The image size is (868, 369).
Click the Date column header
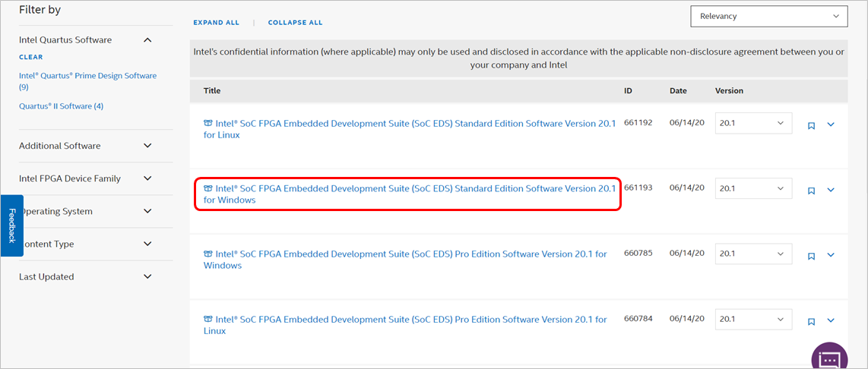tap(678, 90)
